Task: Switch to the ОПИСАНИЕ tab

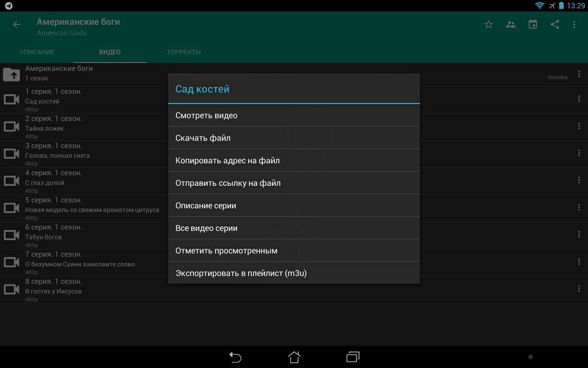Action: (37, 52)
